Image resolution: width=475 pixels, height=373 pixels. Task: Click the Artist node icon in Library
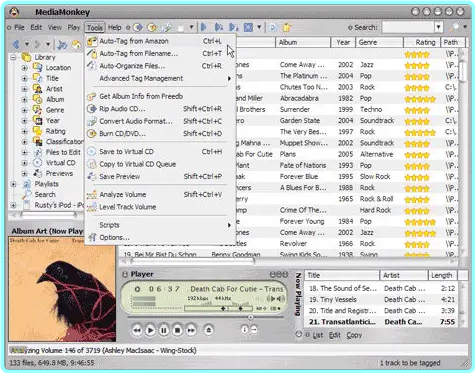pyautogui.click(x=37, y=89)
